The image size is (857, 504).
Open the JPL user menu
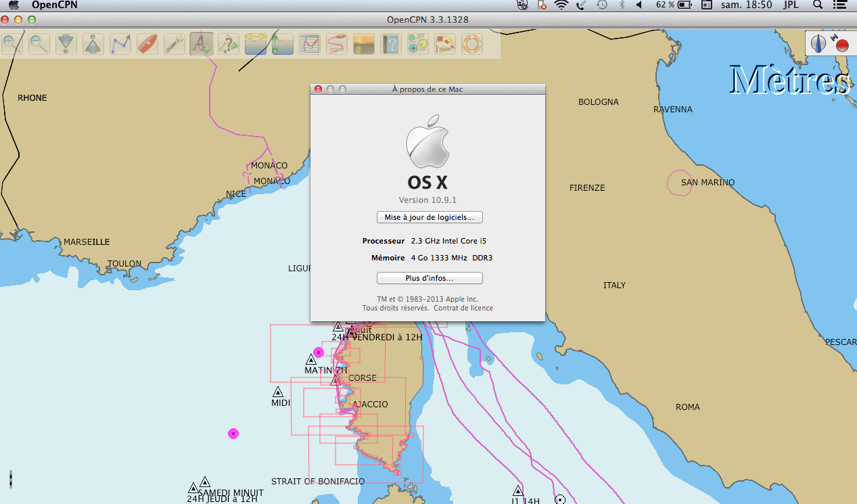point(791,5)
